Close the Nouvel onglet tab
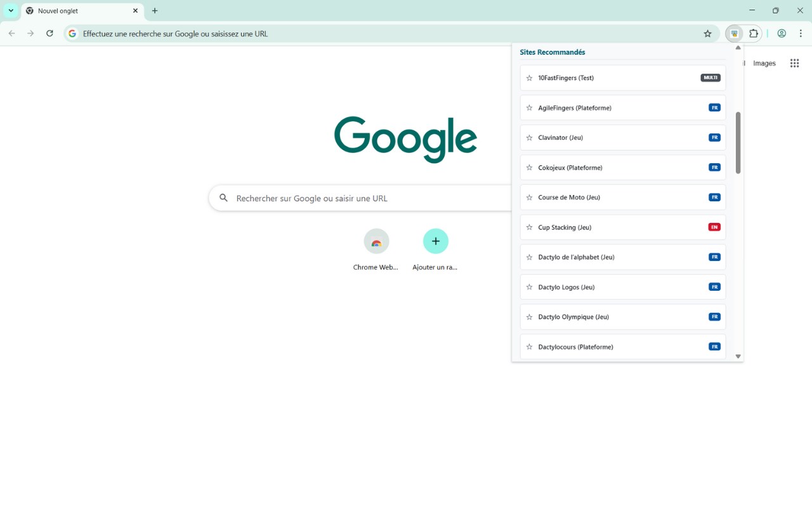Screen dimensions: 812x508 (x=135, y=11)
